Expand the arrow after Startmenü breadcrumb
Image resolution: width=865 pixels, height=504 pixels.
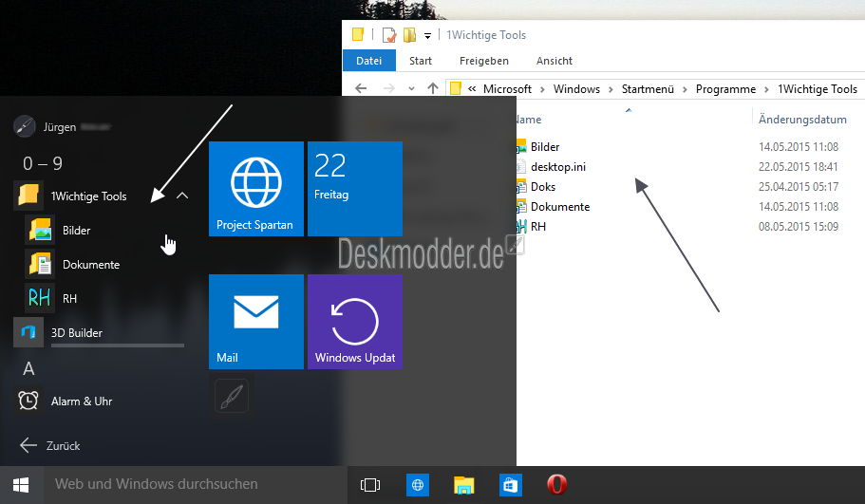click(x=685, y=89)
